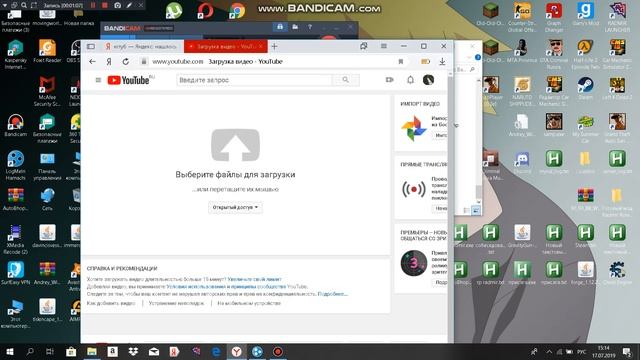The image size is (640, 360).
Task: Open the browser hamburger settings menu
Action: (x=384, y=46)
